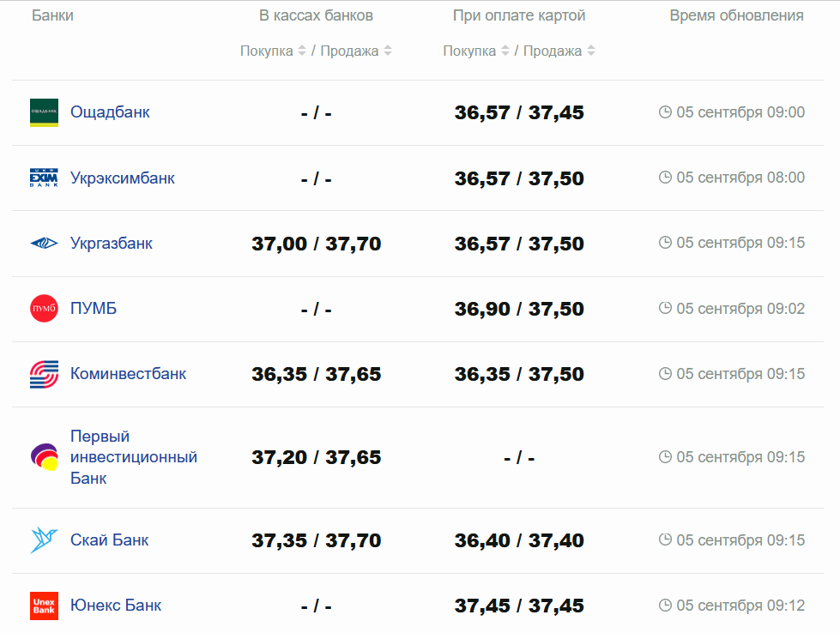Screen dimensions: 840x633
Task: Click the Время обновления column header
Action: 736,15
